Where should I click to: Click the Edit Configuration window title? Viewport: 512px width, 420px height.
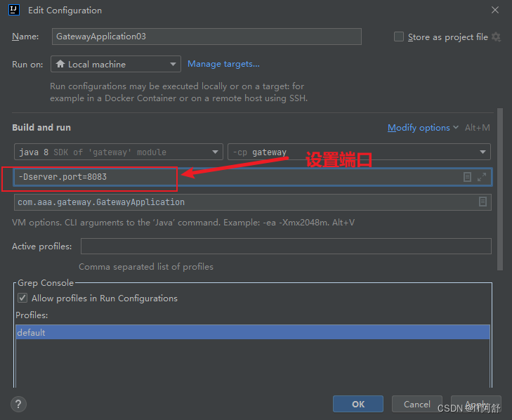[x=65, y=11]
